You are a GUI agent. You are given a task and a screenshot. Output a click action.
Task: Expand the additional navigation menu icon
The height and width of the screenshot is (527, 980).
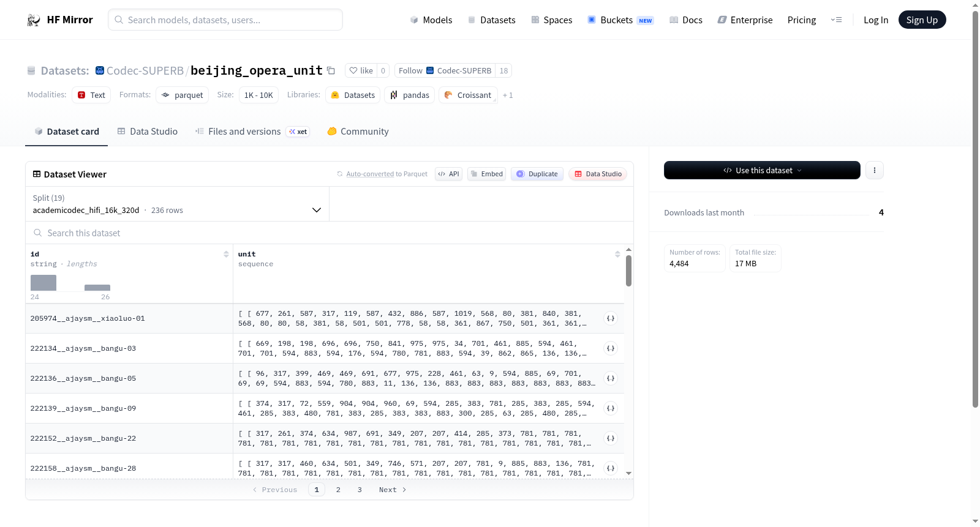836,20
